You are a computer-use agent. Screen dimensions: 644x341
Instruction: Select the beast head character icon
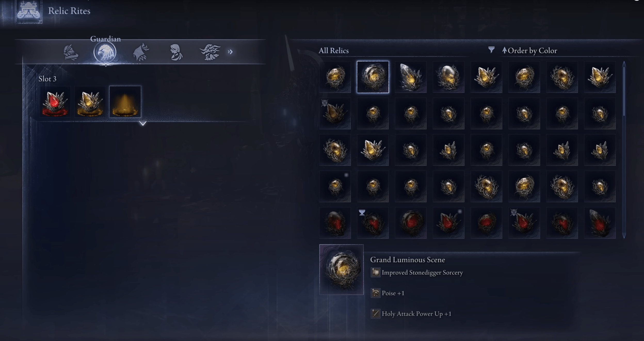(x=210, y=52)
